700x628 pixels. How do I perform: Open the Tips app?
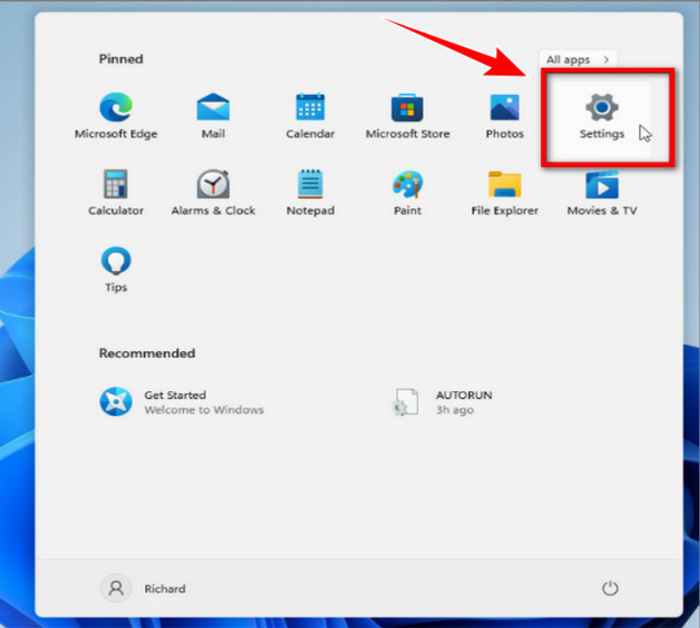pyautogui.click(x=115, y=269)
